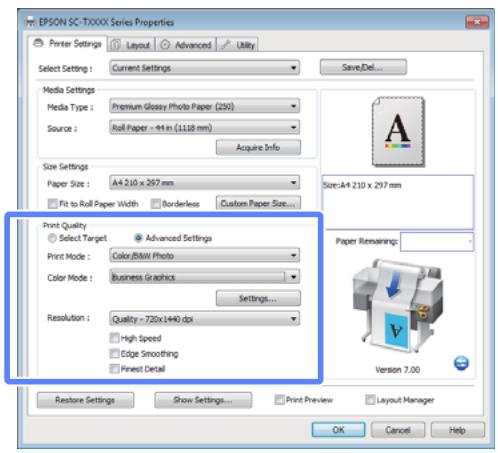Open the Select Setting dropdown
Viewport: 498px width, 453px height.
point(204,68)
